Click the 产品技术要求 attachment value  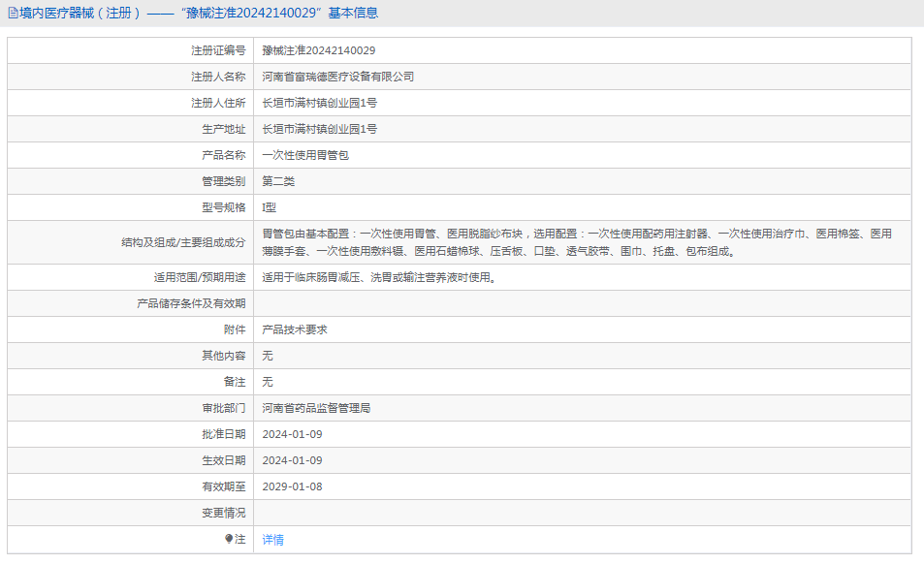pyautogui.click(x=295, y=329)
